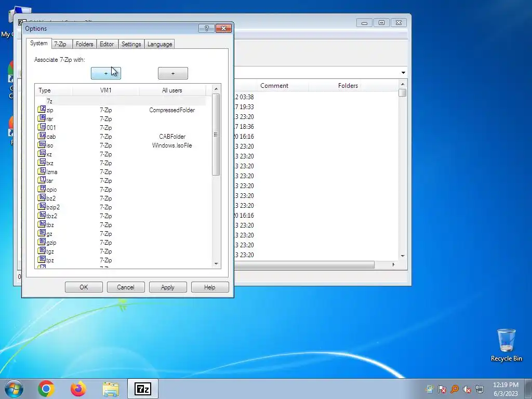
Task: Select the lzma file type icon
Action: coord(42,171)
